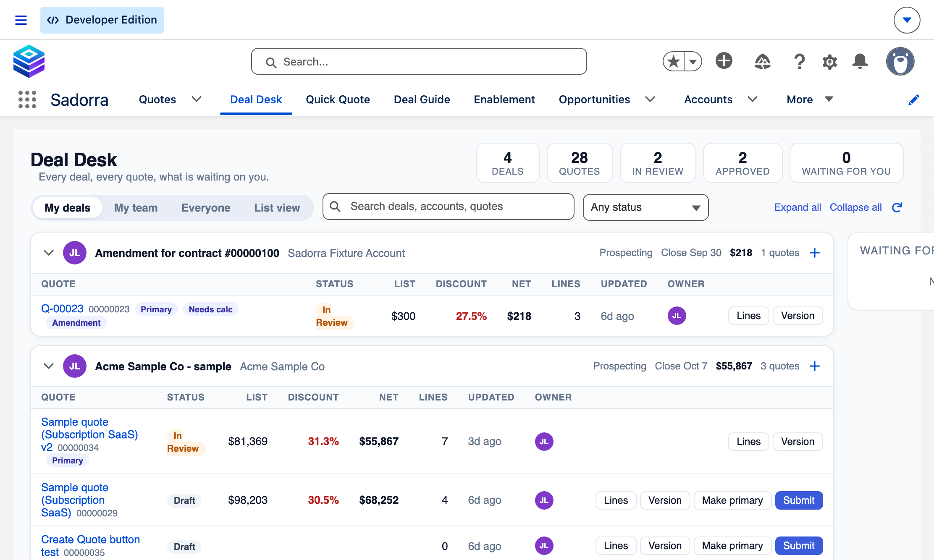The height and width of the screenshot is (560, 934).
Task: Open the Enablement tab
Action: coord(504,99)
